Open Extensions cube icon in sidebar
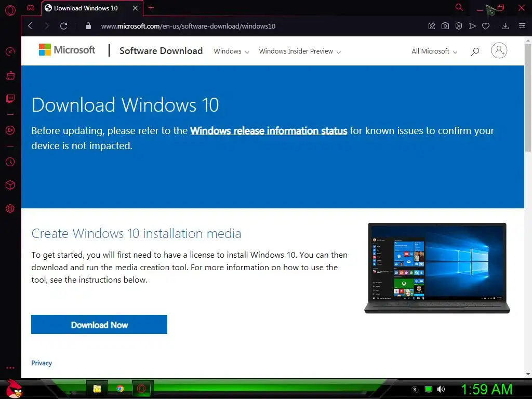The image size is (532, 399). (10, 185)
